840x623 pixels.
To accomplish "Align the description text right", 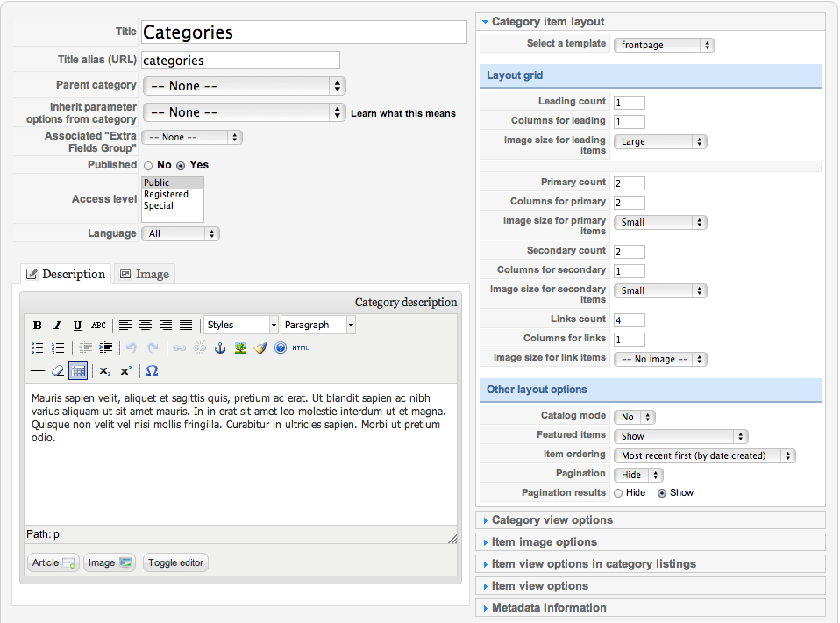I will (x=166, y=325).
